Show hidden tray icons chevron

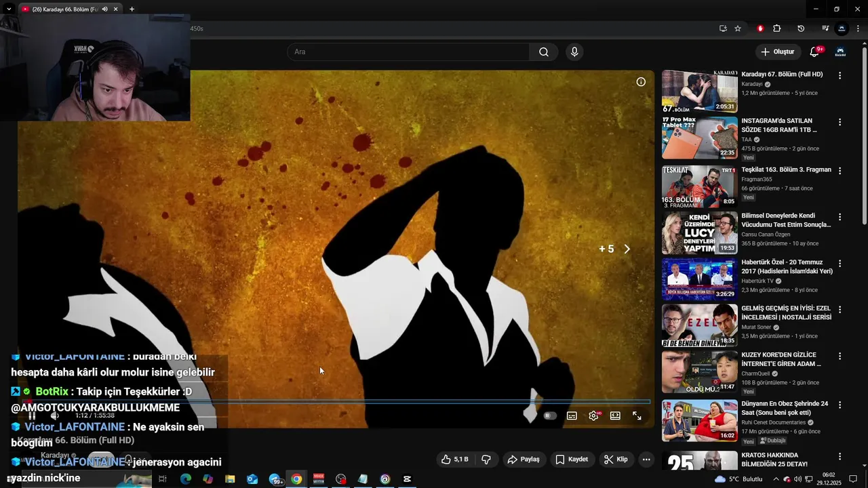pyautogui.click(x=776, y=479)
